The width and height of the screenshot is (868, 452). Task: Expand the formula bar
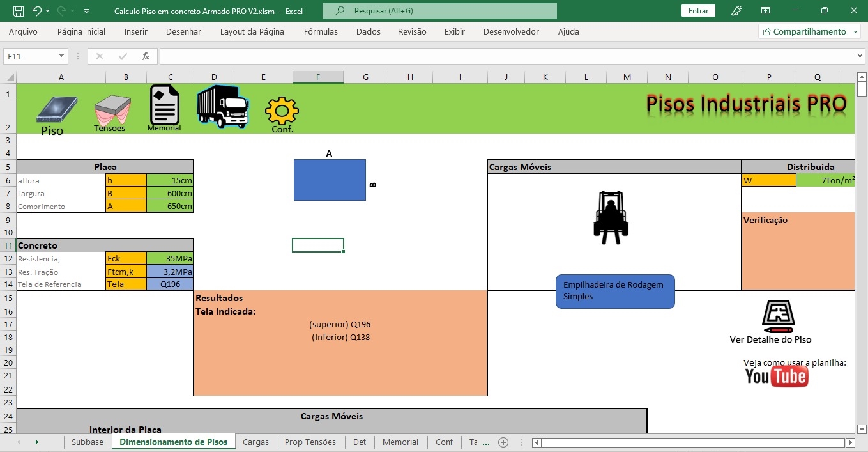[859, 56]
